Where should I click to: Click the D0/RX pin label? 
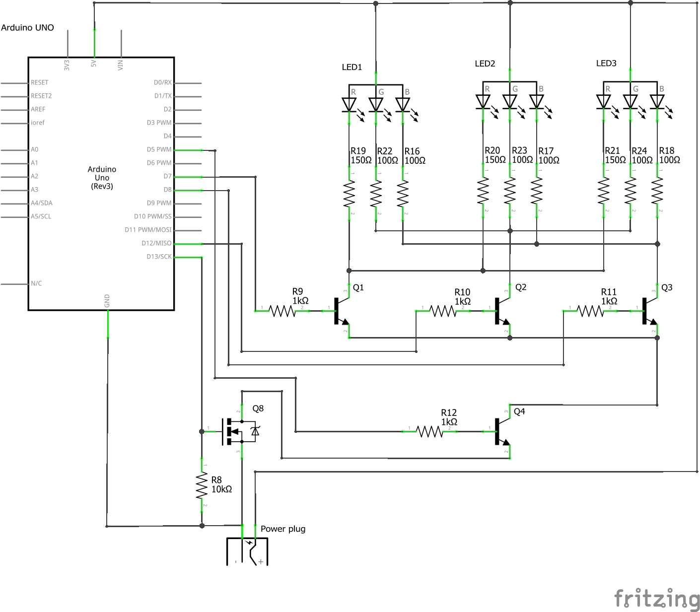coord(163,82)
